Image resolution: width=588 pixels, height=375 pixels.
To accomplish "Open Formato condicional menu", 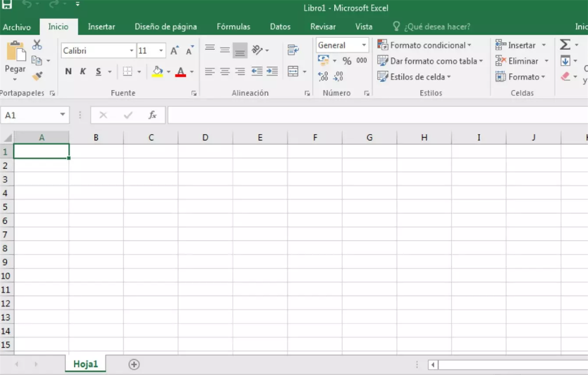I will tap(424, 45).
